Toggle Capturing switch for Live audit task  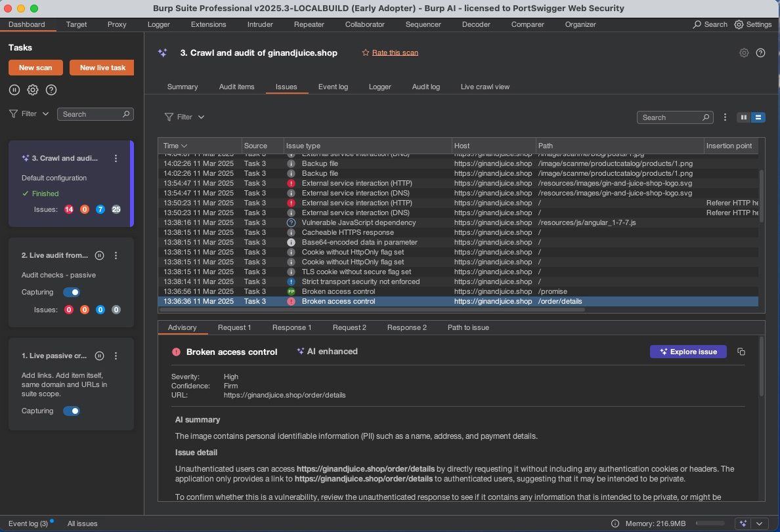pos(72,292)
